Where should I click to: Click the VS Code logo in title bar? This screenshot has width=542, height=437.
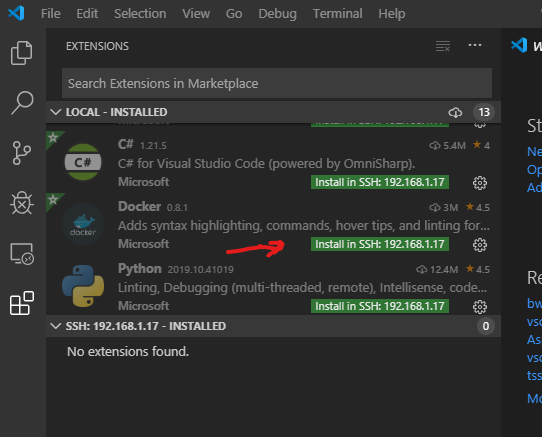[16, 13]
